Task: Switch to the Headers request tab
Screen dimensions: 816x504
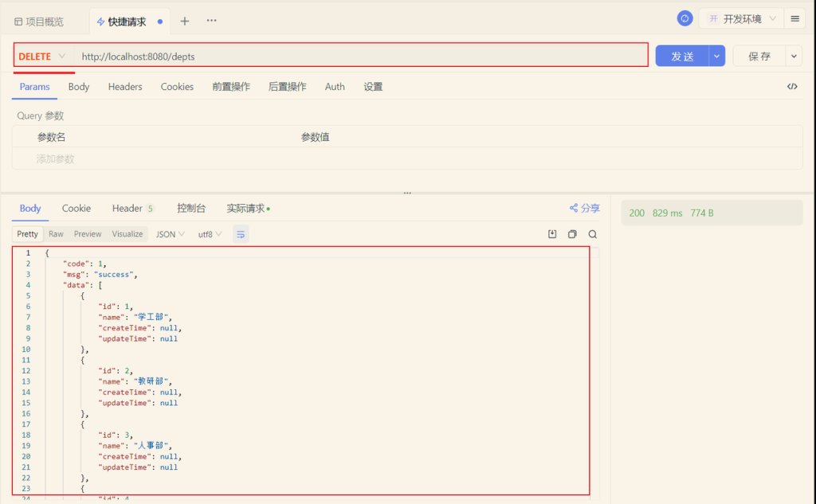Action: 125,87
